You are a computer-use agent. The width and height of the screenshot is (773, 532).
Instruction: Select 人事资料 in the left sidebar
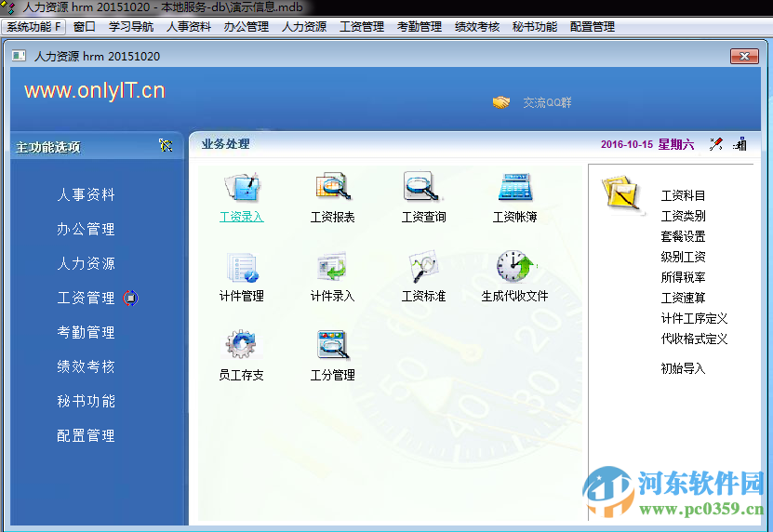[87, 194]
